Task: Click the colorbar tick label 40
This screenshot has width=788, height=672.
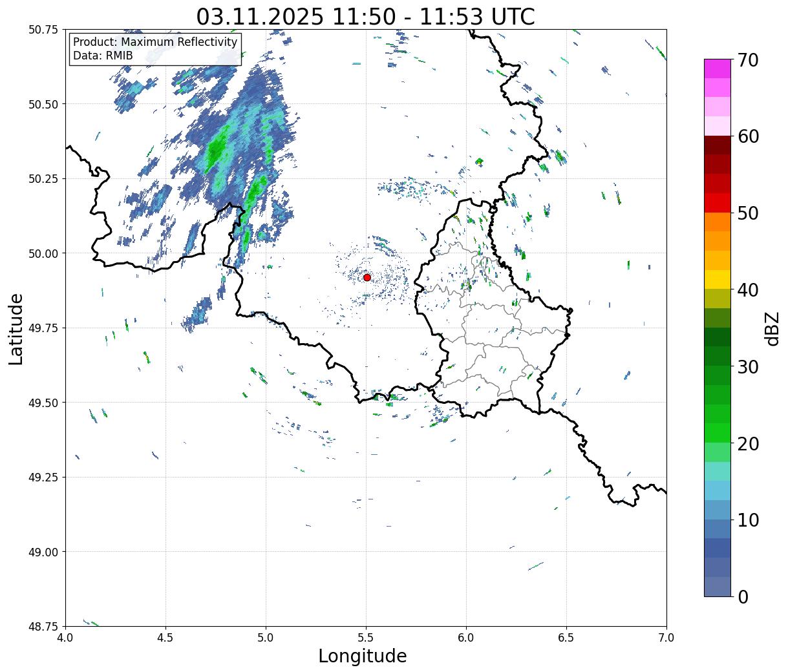Action: (x=748, y=290)
